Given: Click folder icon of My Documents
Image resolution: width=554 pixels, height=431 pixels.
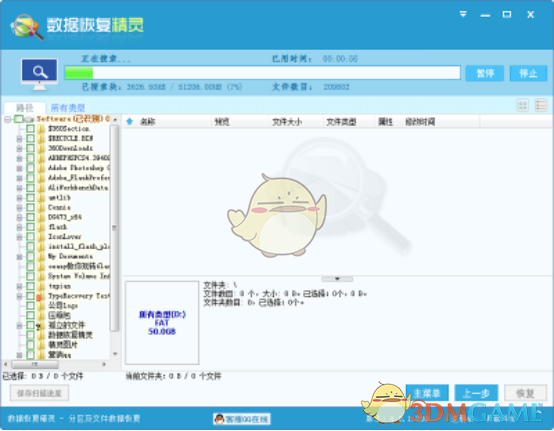Looking at the screenshot, I should point(41,256).
